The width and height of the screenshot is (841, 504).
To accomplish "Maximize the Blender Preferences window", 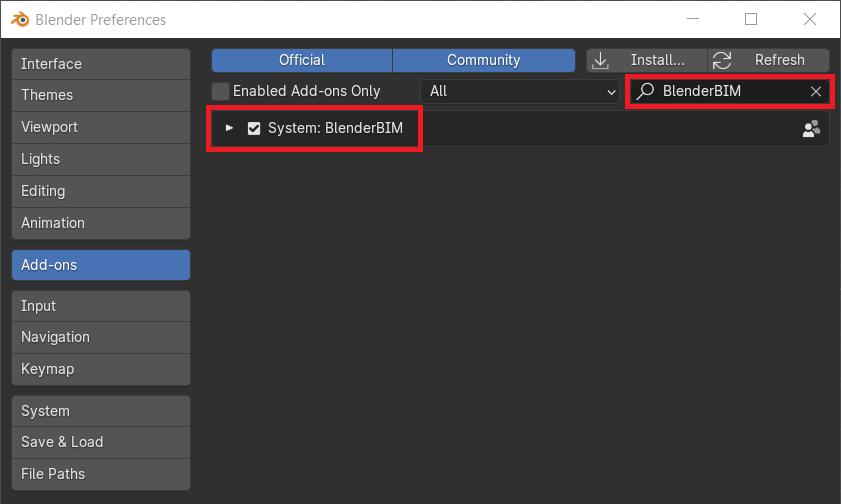I will [751, 19].
